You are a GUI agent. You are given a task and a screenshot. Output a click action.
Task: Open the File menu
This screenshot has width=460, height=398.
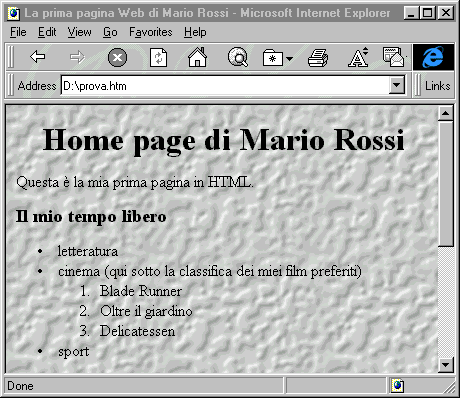[18, 32]
